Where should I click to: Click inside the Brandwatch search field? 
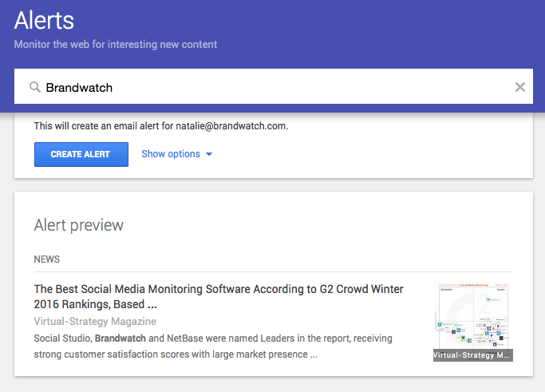point(271,87)
